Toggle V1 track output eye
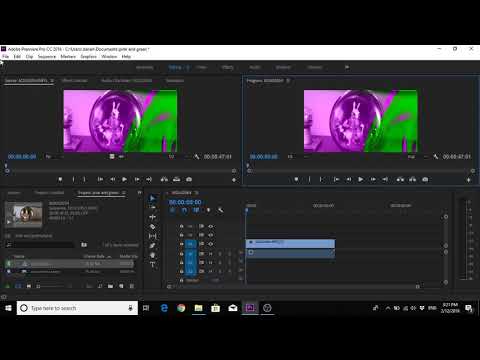Viewport: 480px width, 360px height. [x=211, y=244]
